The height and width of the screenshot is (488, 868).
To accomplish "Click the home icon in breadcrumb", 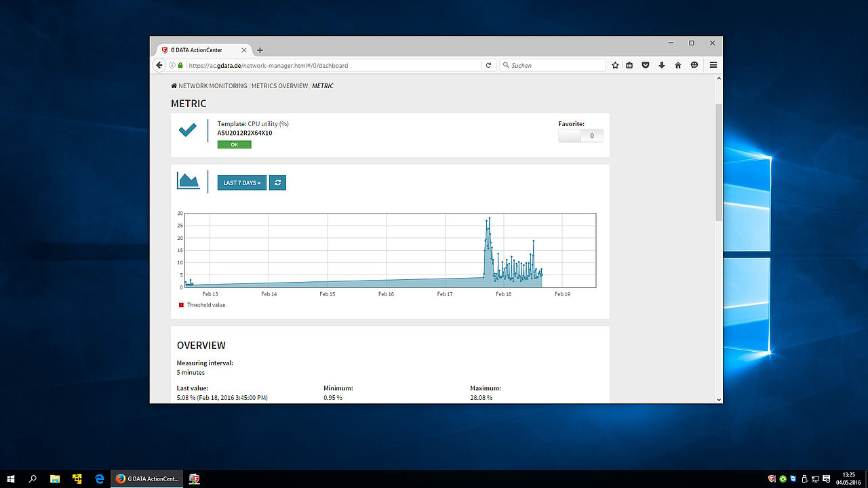I will [x=174, y=86].
